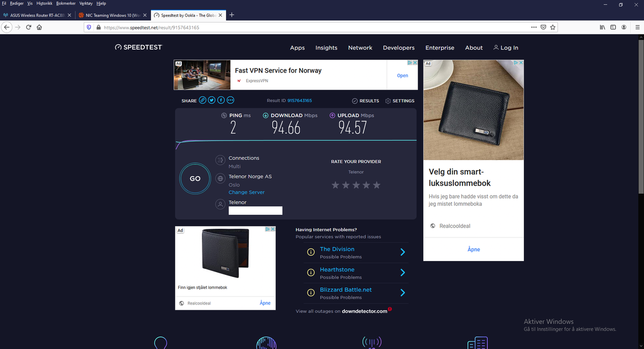Open Firefox account icon
The width and height of the screenshot is (644, 349).
(x=624, y=27)
